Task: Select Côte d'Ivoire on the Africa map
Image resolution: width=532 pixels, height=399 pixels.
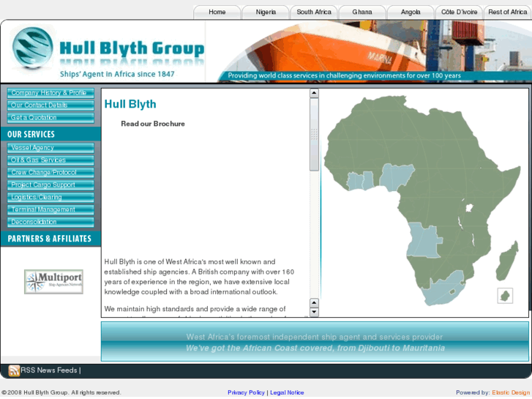Action: click(355, 181)
